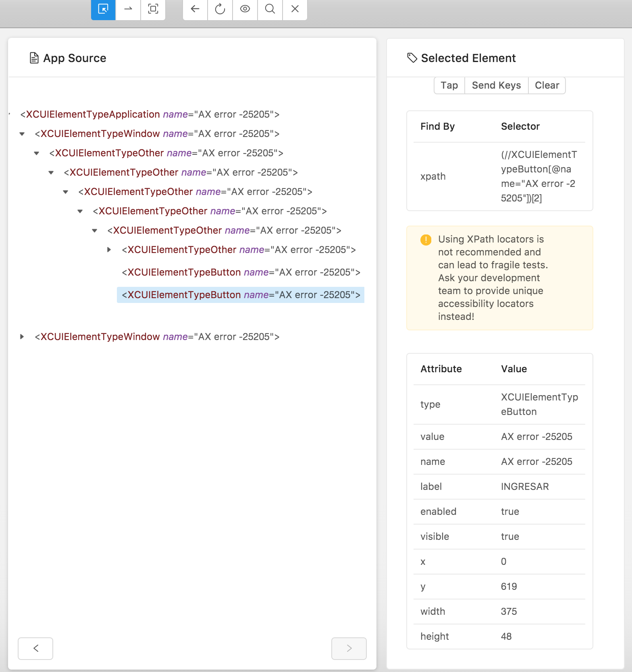Choose the Swipe By Coordinates arrow icon
The width and height of the screenshot is (632, 672).
[128, 9]
